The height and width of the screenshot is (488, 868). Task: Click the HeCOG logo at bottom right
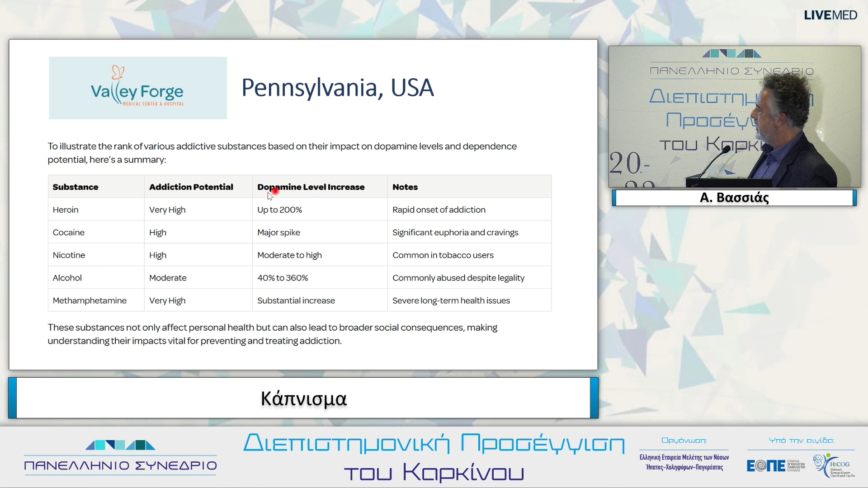[x=835, y=465]
